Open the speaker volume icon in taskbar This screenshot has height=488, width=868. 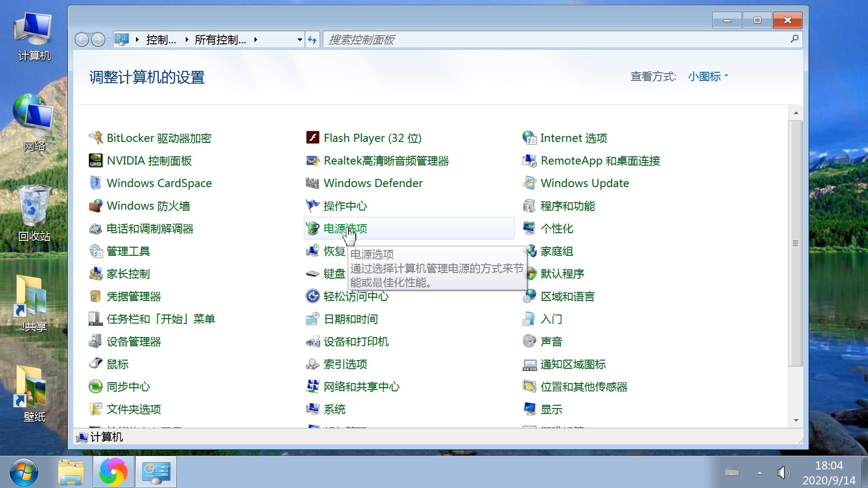pyautogui.click(x=783, y=473)
